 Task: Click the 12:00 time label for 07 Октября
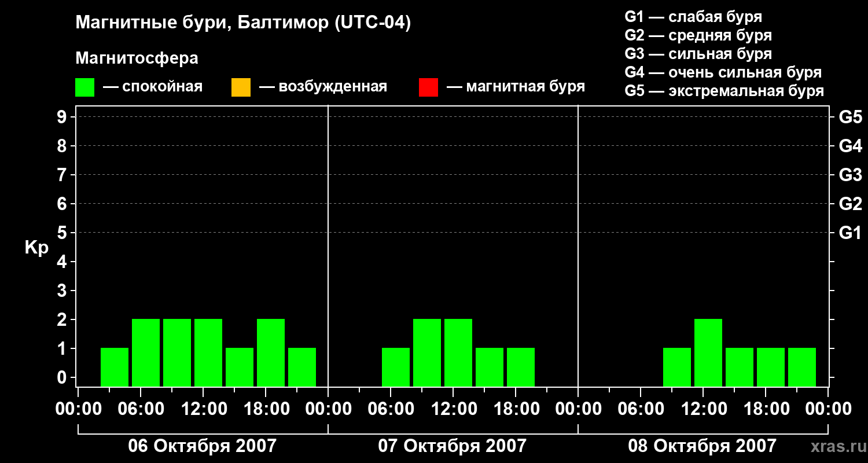pyautogui.click(x=453, y=409)
